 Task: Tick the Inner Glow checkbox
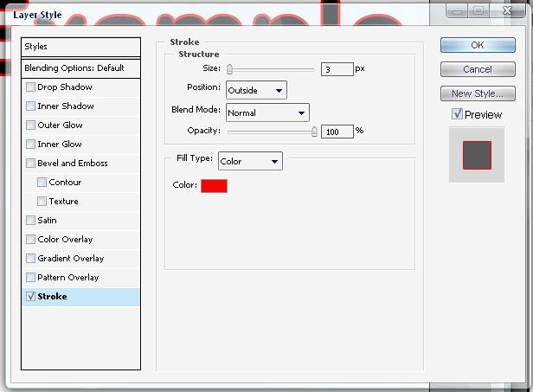point(30,145)
